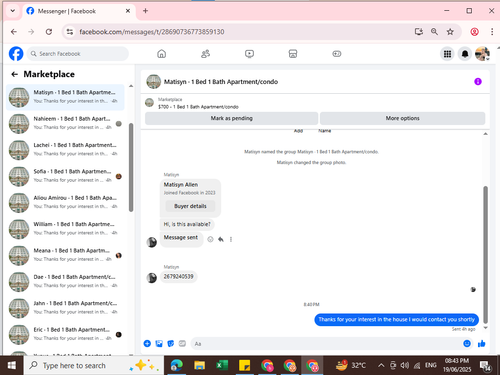This screenshot has height=375, width=500.
Task: Click the message input field
Action: [x=327, y=344]
